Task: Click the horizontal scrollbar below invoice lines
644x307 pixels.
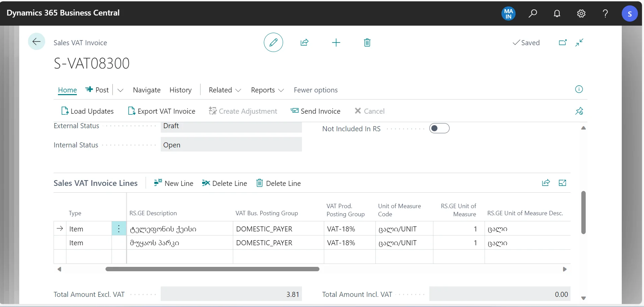Action: [x=212, y=269]
